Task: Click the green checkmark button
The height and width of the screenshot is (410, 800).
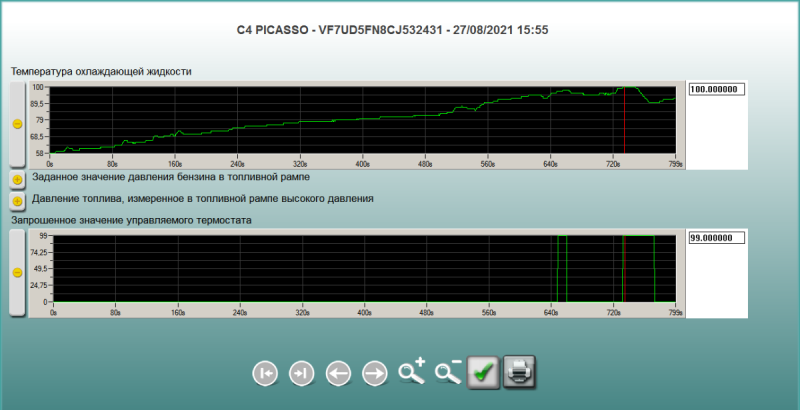Action: coord(484,372)
